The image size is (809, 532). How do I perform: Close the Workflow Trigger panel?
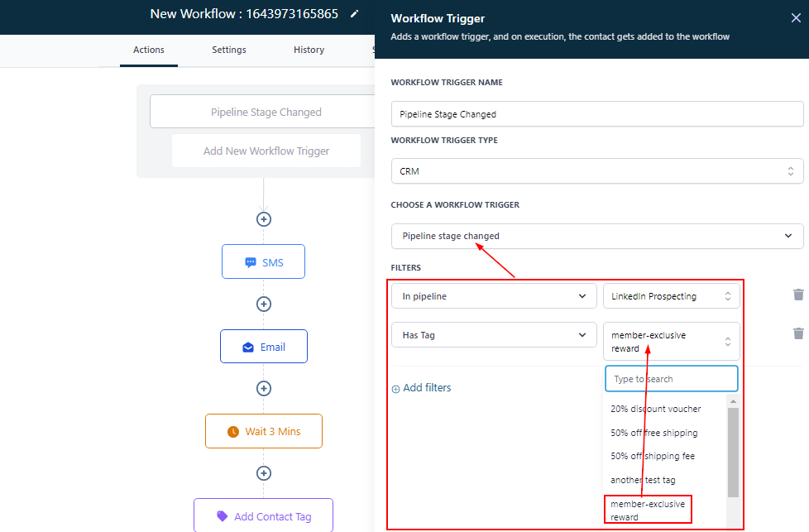(x=796, y=18)
